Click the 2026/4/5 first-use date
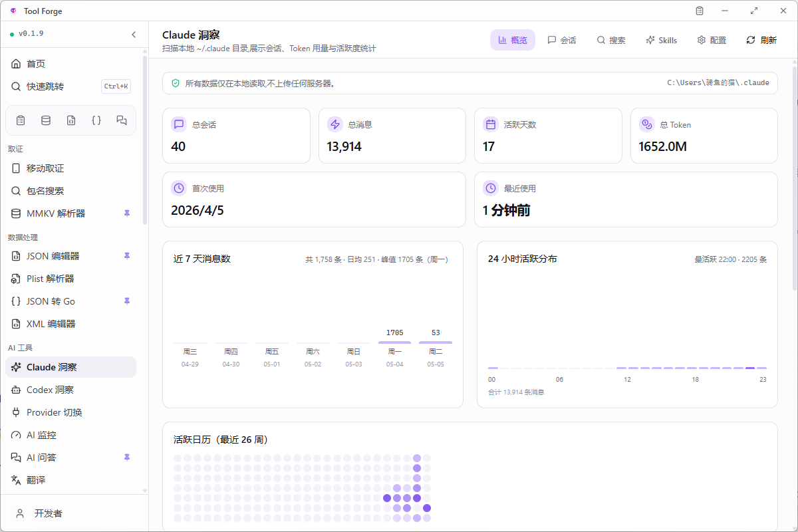Screen dimensions: 798x532 [198, 210]
